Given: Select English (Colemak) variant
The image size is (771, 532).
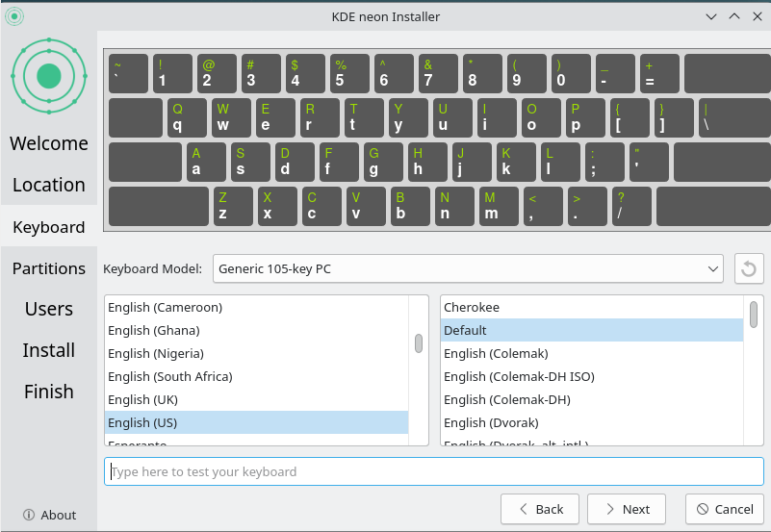Looking at the screenshot, I should tap(592, 354).
